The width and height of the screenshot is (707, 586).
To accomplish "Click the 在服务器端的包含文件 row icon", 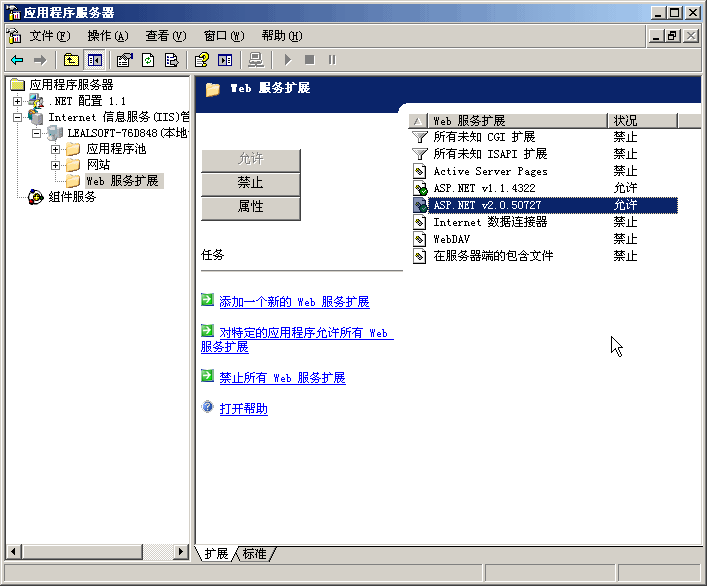I will 419,256.
